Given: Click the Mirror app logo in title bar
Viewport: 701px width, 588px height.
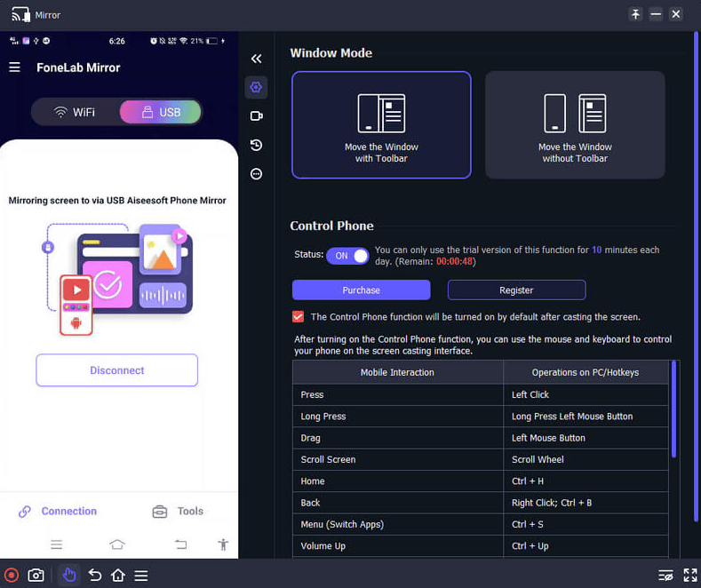Looking at the screenshot, I should [20, 15].
